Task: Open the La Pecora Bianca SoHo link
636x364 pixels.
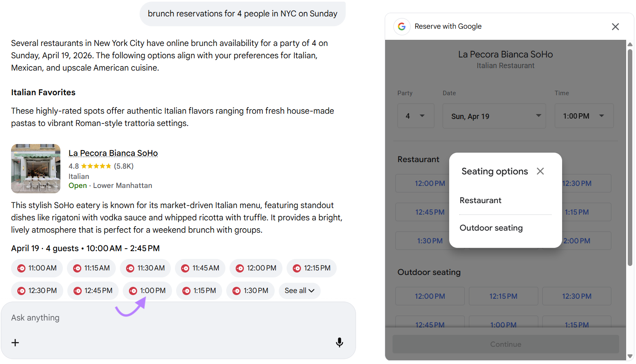Action: 113,153
